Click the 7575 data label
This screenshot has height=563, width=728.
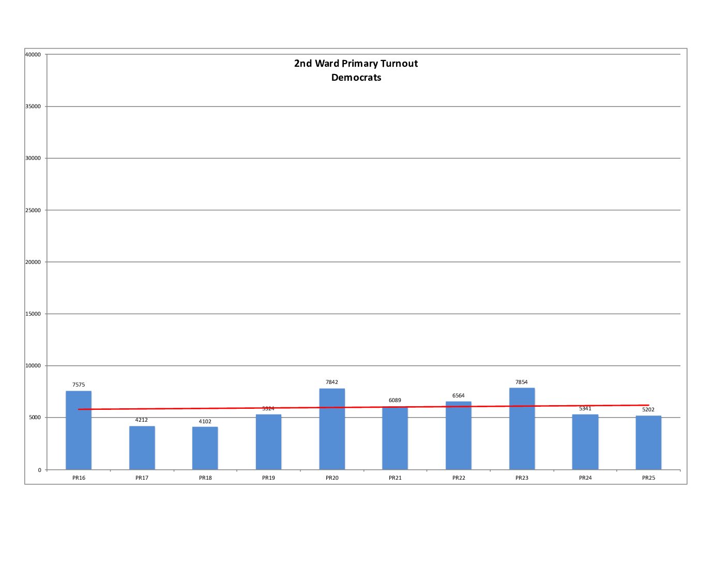coord(79,385)
